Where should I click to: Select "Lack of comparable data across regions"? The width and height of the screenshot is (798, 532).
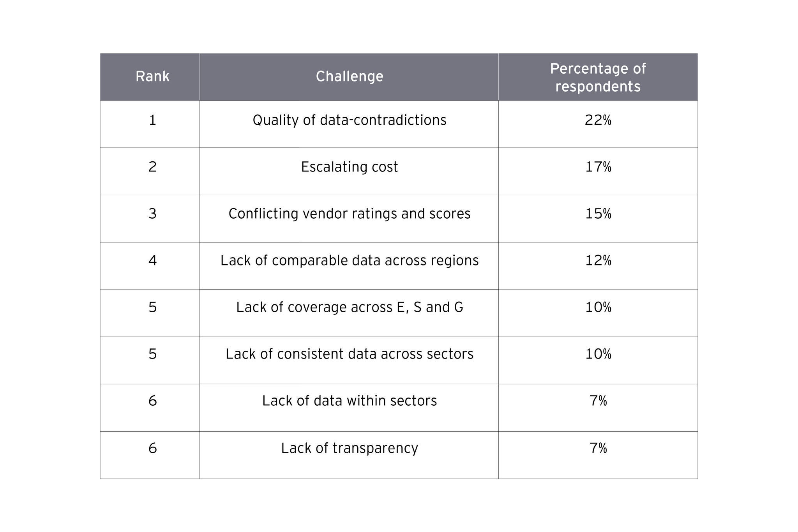click(x=349, y=260)
